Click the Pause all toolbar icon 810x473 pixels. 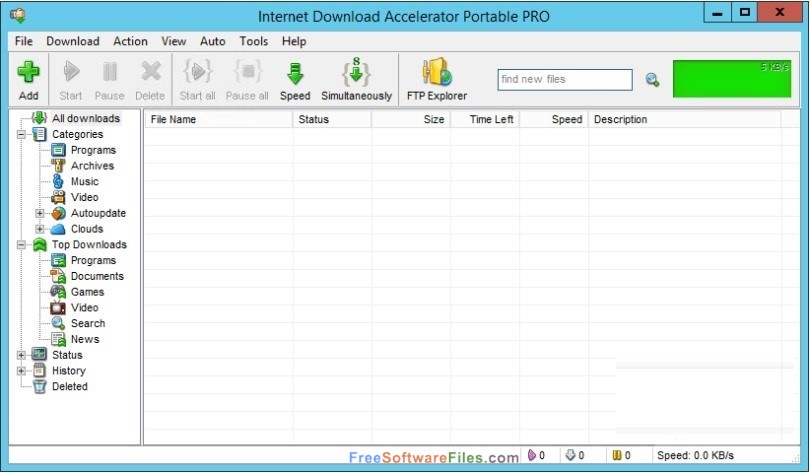tap(247, 72)
